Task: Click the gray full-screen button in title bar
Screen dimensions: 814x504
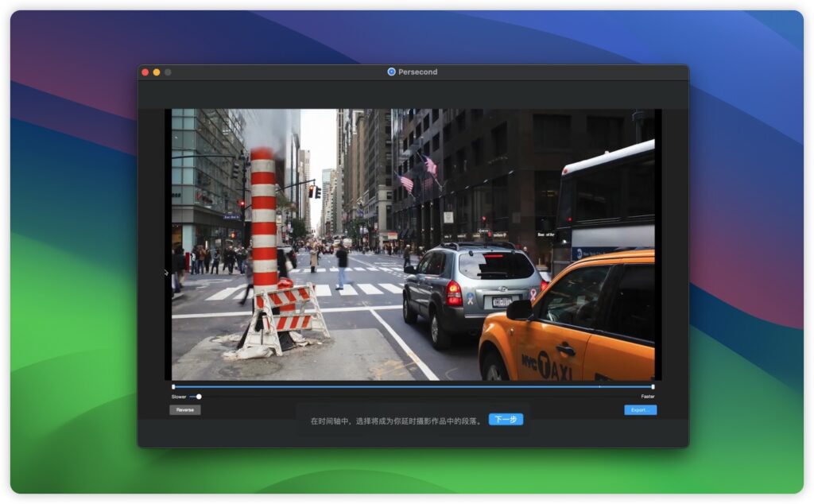Action: 168,72
